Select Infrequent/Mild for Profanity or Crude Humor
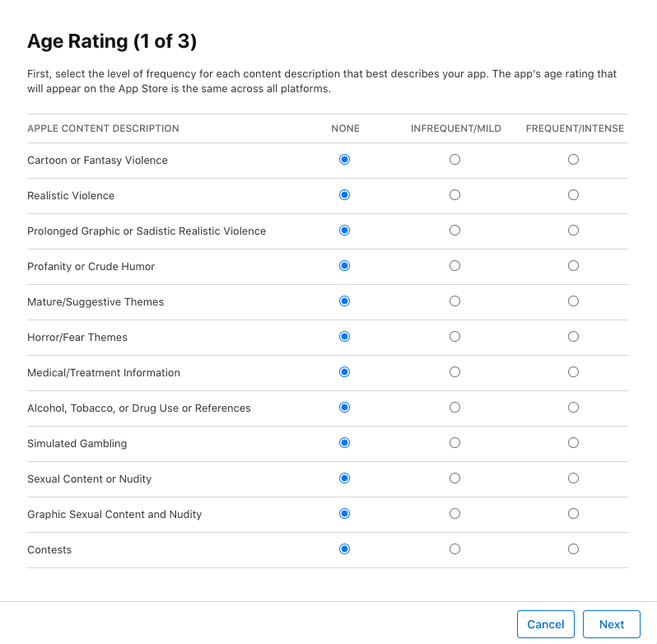This screenshot has height=644, width=657. click(454, 266)
